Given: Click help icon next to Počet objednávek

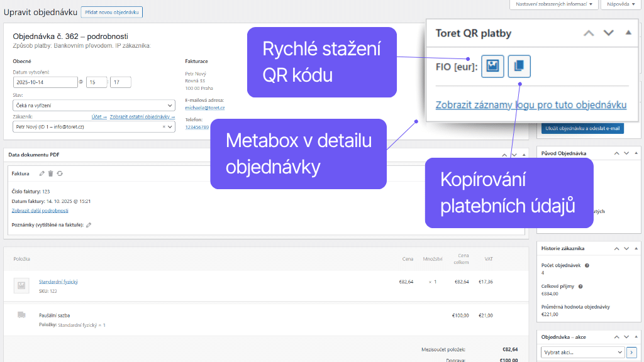Looking at the screenshot, I should tap(587, 265).
